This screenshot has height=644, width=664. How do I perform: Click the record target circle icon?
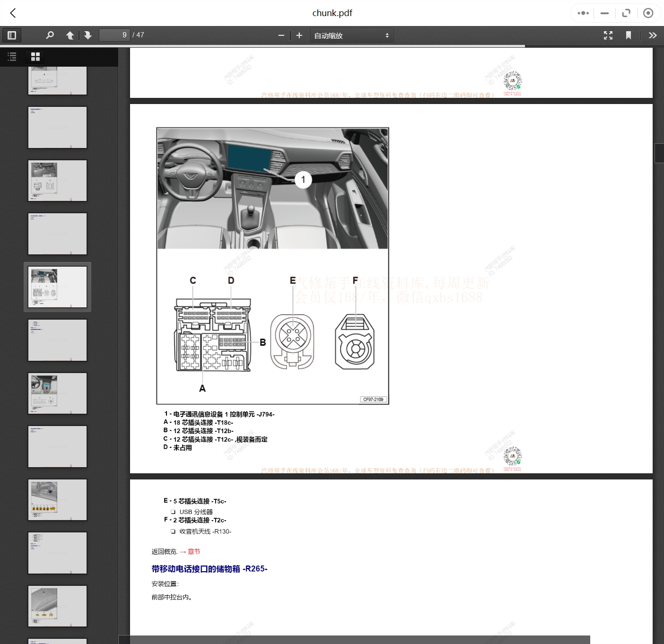[x=648, y=13]
